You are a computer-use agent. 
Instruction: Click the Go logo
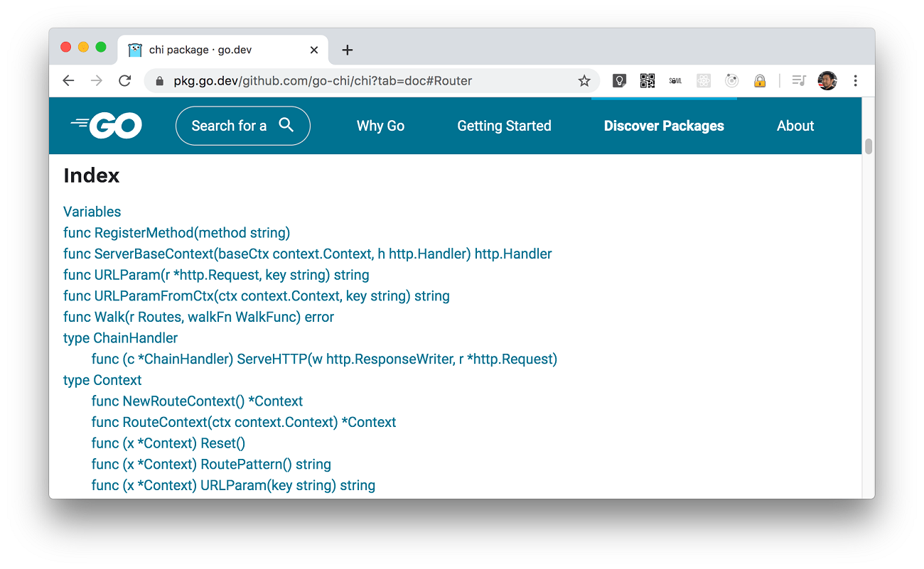(107, 126)
